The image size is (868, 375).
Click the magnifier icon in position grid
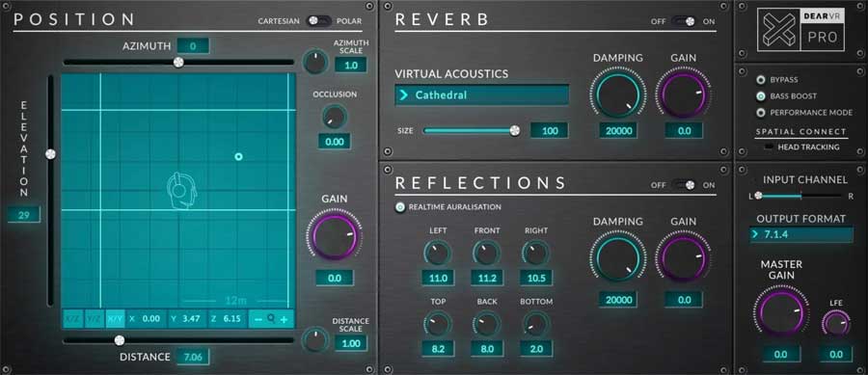pyautogui.click(x=271, y=318)
